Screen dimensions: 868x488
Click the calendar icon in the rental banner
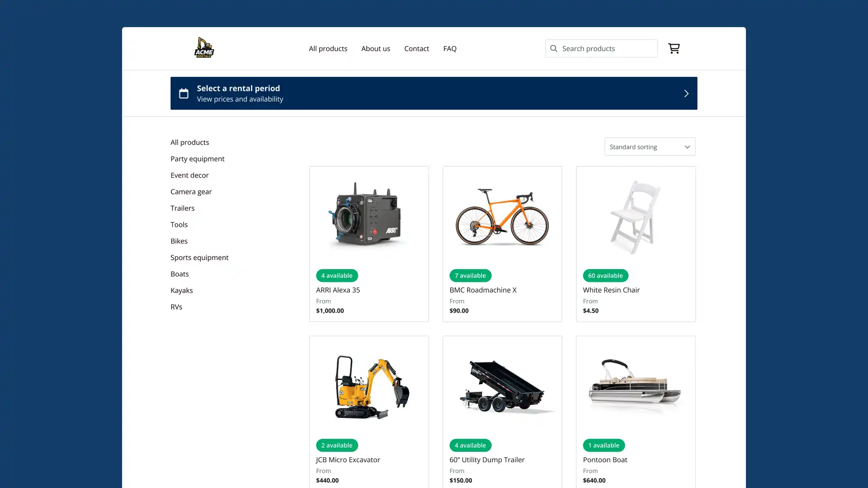pos(184,93)
